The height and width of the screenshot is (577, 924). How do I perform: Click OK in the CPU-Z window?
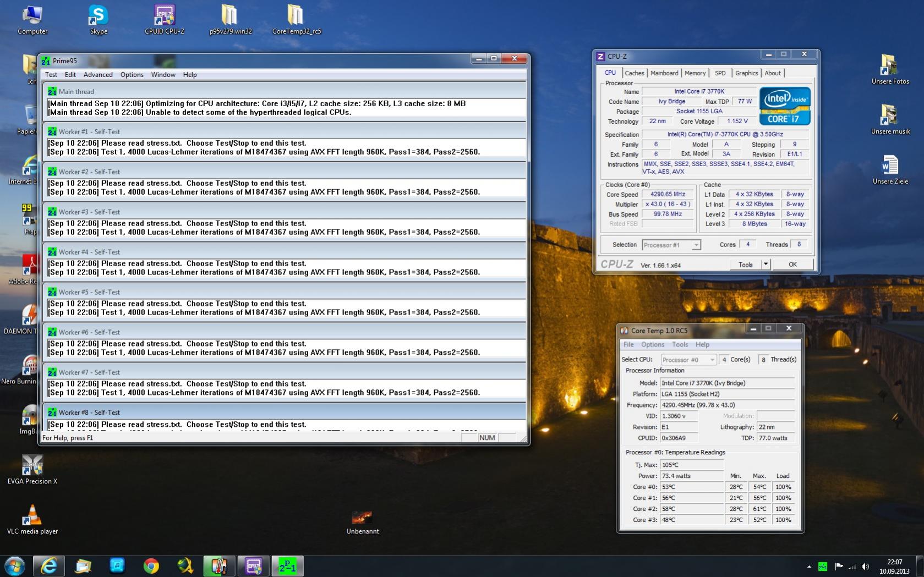coord(792,265)
